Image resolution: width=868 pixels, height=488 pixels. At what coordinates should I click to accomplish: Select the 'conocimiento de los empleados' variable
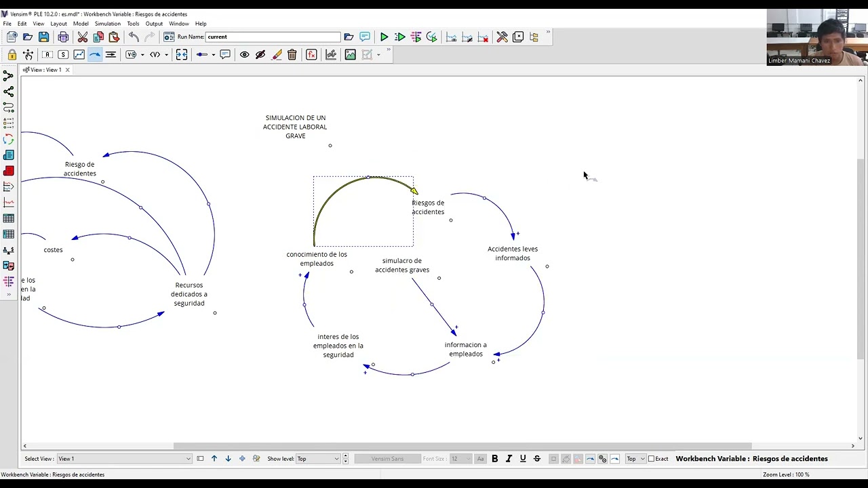click(317, 259)
